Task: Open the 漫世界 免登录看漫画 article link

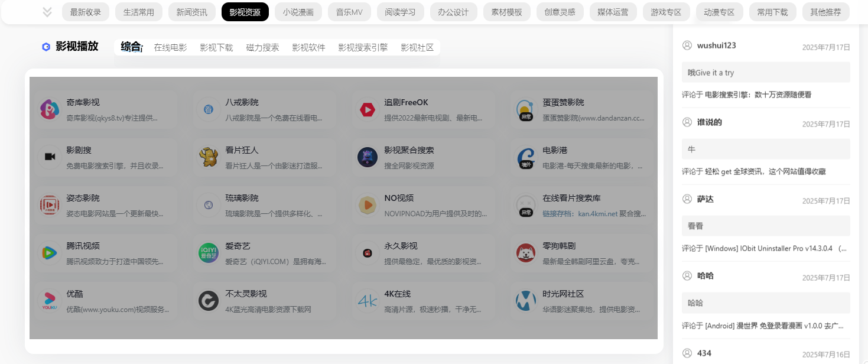Action: click(x=774, y=326)
